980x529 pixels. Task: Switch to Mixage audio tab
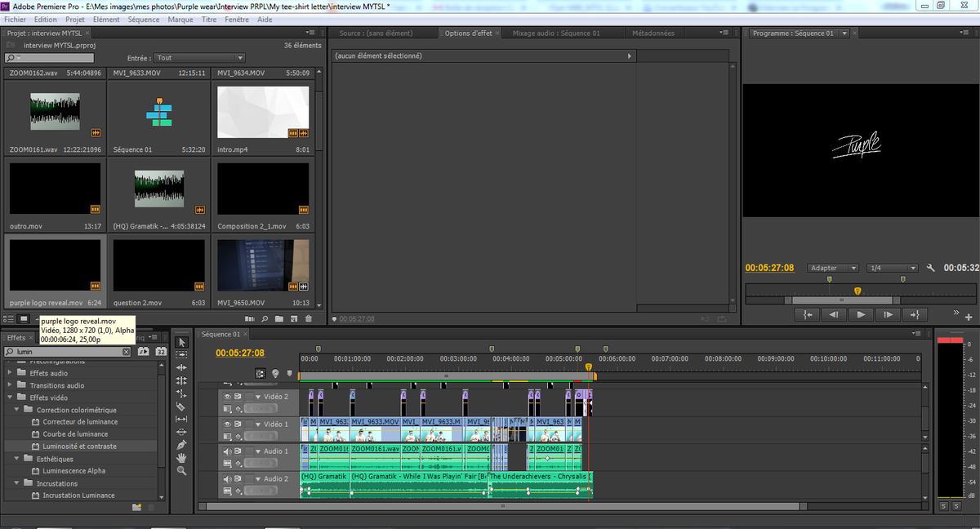pyautogui.click(x=556, y=33)
